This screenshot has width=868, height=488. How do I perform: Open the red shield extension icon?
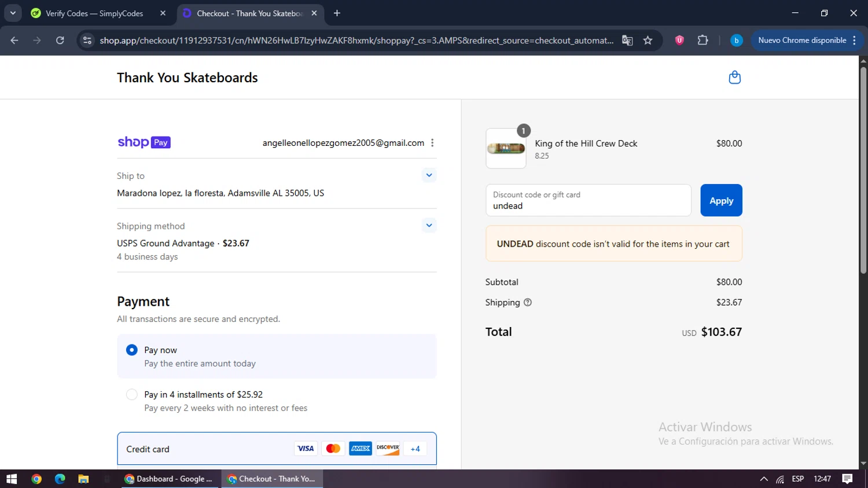pyautogui.click(x=679, y=41)
